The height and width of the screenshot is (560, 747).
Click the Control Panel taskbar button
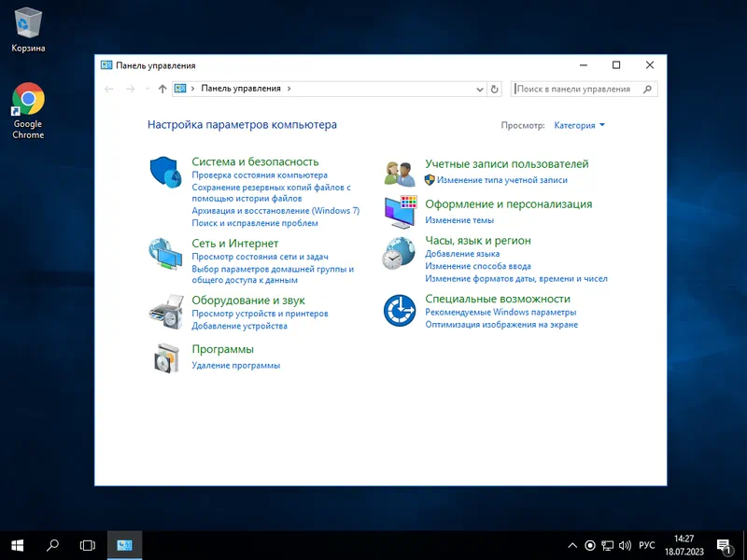coord(124,545)
